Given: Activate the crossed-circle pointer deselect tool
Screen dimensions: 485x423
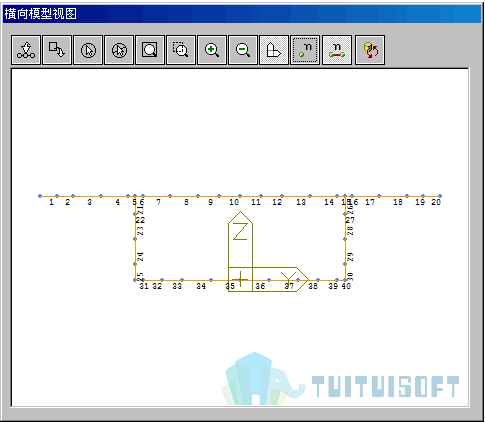Looking at the screenshot, I should (x=119, y=50).
